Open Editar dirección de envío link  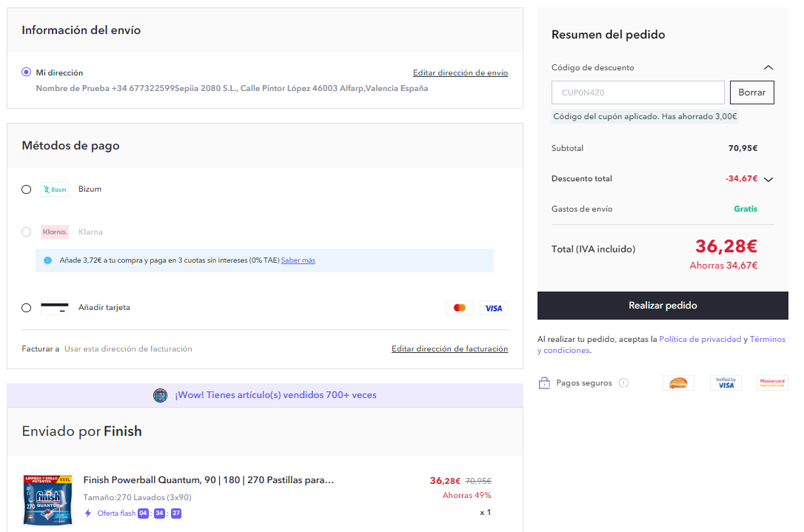point(460,73)
